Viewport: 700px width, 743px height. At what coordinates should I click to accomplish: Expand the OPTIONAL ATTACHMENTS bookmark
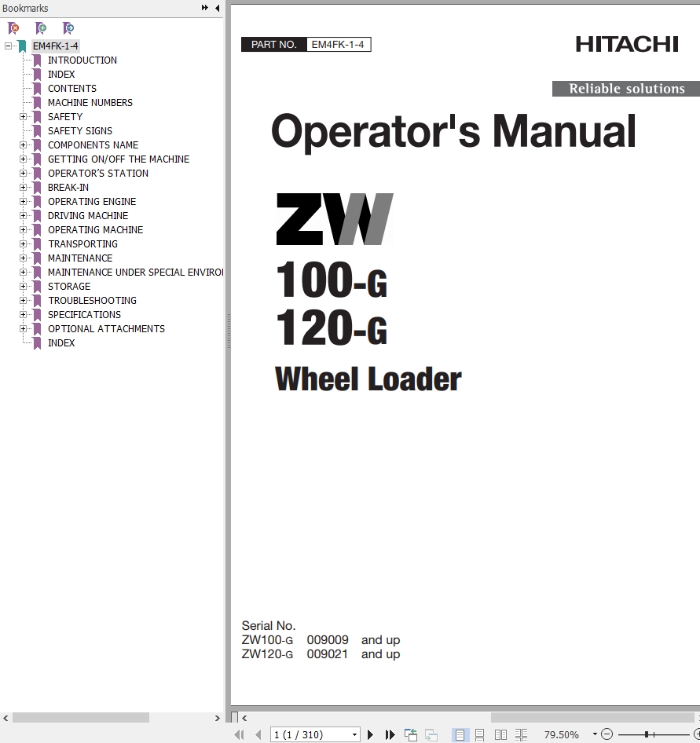click(x=23, y=329)
